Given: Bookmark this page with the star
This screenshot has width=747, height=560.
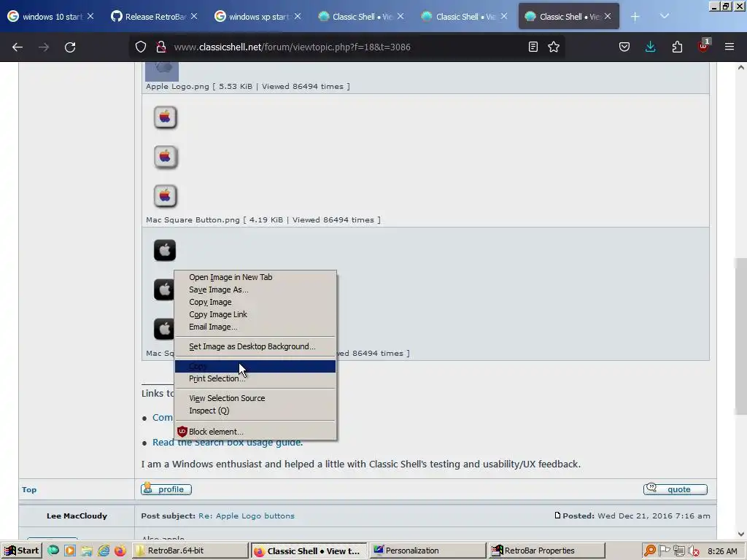Looking at the screenshot, I should [x=554, y=47].
